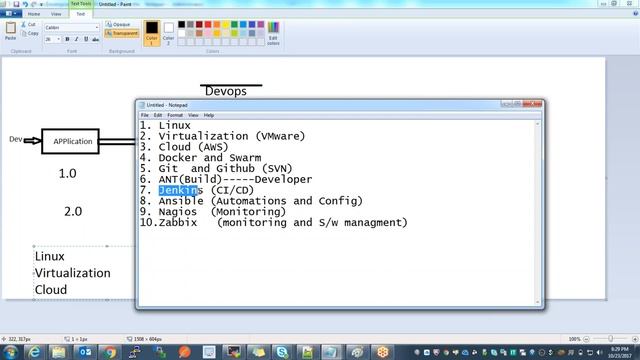Screen dimensions: 640x360
Task: Click 'Cloud (AWS)' line in Notepad
Action: pyautogui.click(x=193, y=147)
